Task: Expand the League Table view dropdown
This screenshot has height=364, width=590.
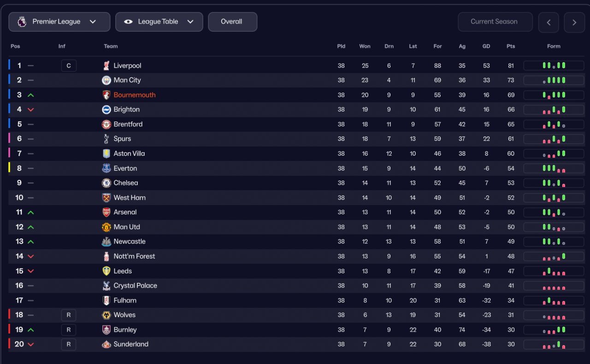Action: point(159,22)
